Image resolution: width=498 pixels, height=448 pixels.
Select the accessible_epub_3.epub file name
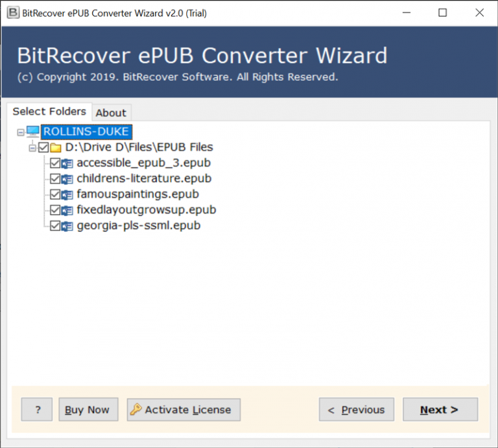pyautogui.click(x=143, y=163)
